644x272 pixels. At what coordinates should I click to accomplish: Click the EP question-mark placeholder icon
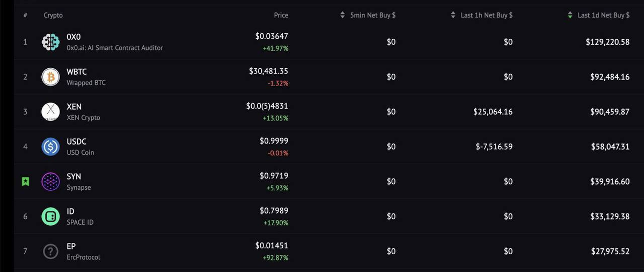point(50,252)
